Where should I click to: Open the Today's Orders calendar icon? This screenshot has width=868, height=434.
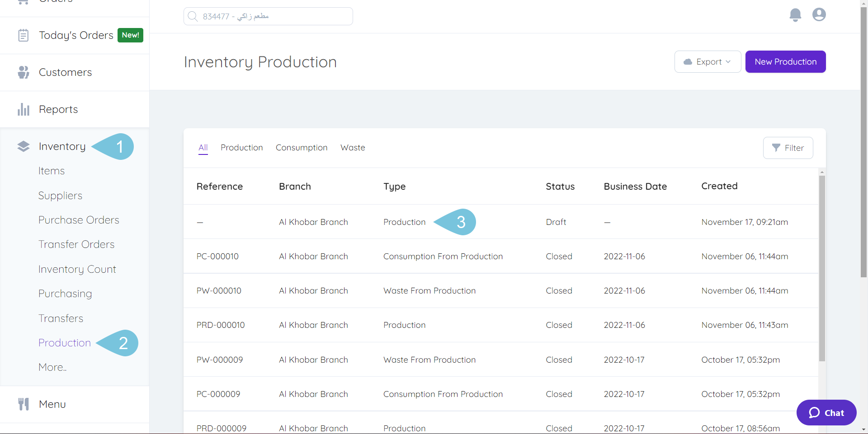click(23, 35)
